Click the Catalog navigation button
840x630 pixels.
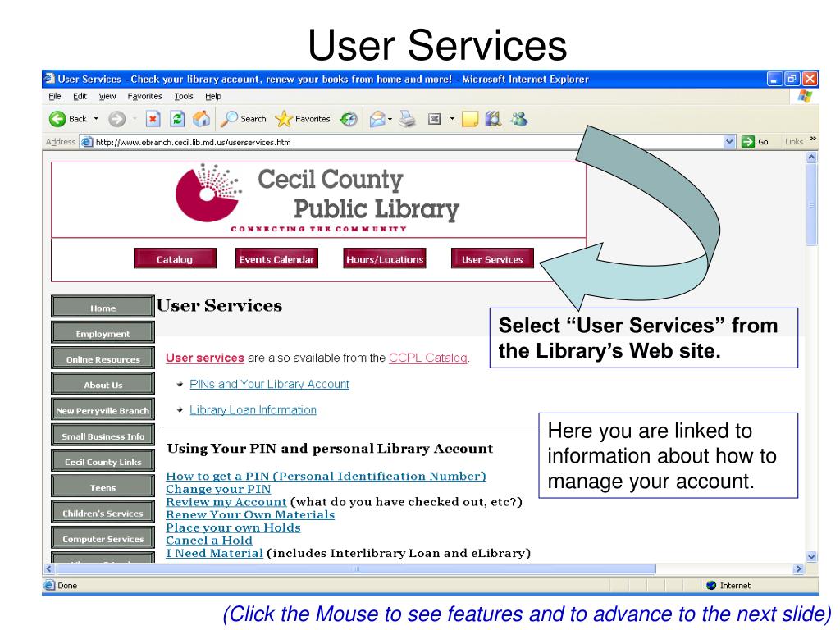[x=175, y=258]
